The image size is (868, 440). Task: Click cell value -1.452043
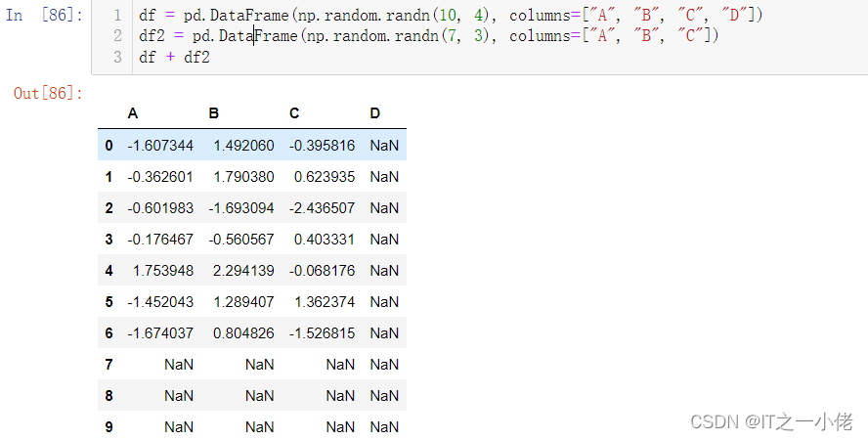160,301
